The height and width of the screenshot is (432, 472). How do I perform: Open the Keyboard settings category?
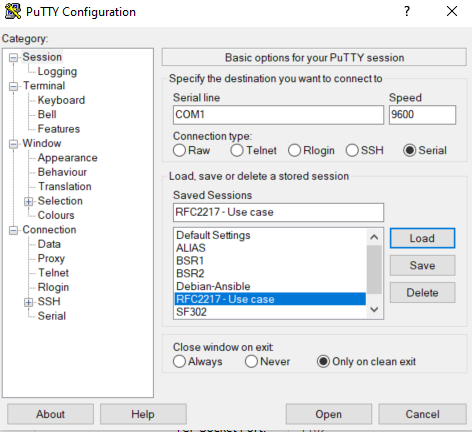coord(61,100)
